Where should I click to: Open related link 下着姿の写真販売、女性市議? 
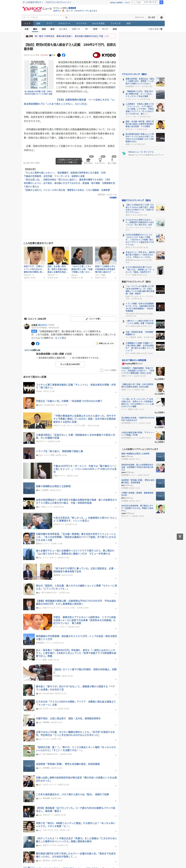(x=54, y=176)
